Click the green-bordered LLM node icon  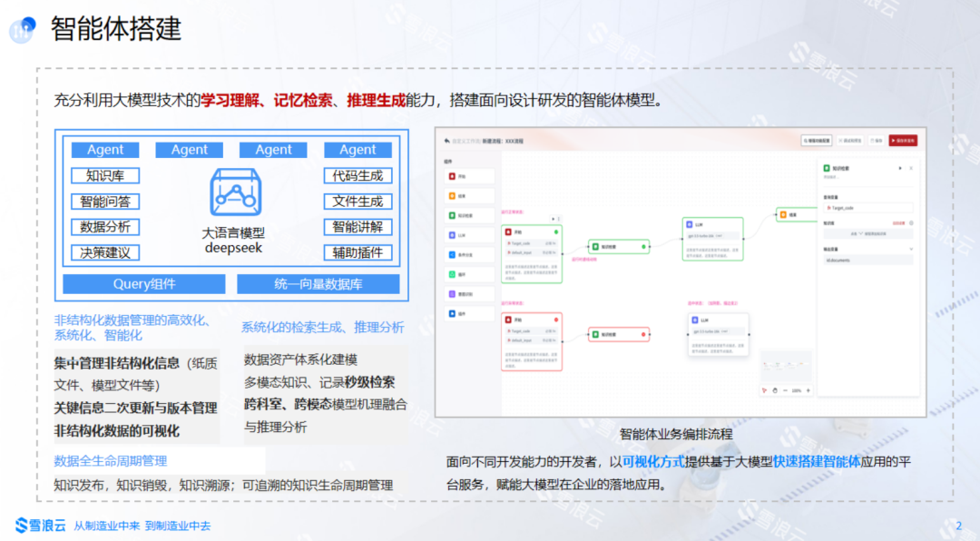690,224
